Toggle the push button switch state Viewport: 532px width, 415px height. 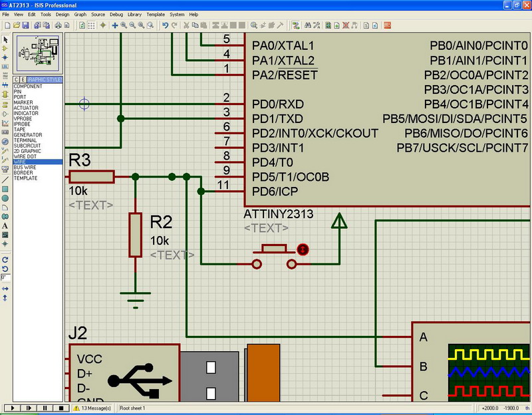[x=303, y=249]
